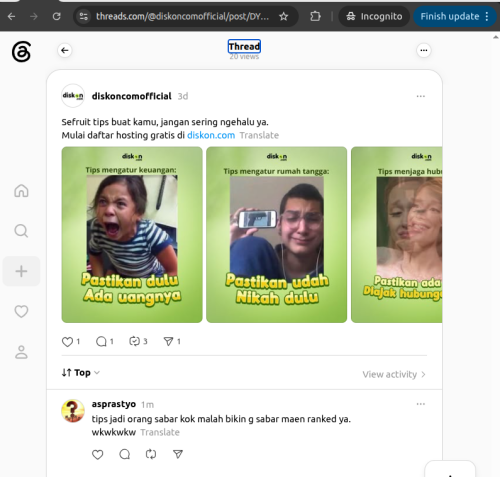Open the Threads logo home link
500x477 pixels.
click(21, 52)
